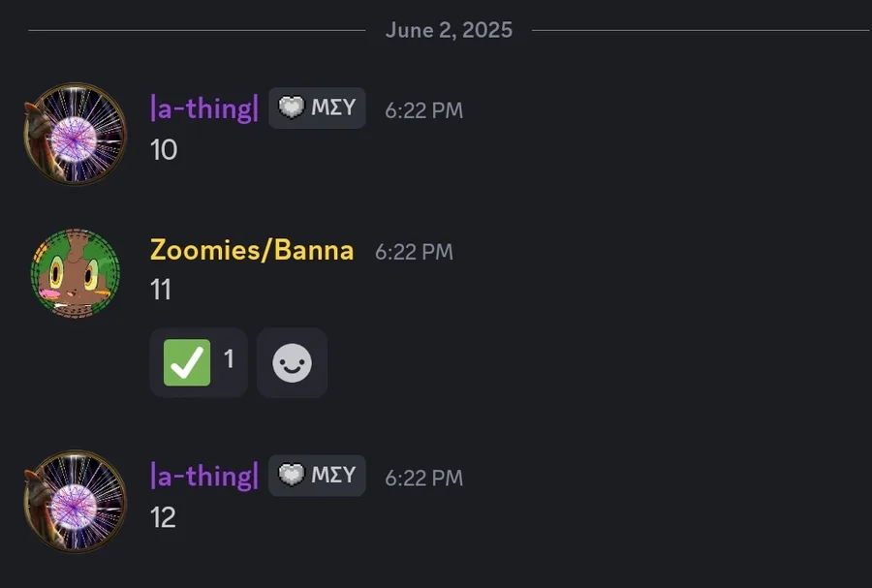Open the Zoomies/Banna username profile
Image resolution: width=872 pixels, height=588 pixels.
click(x=252, y=250)
